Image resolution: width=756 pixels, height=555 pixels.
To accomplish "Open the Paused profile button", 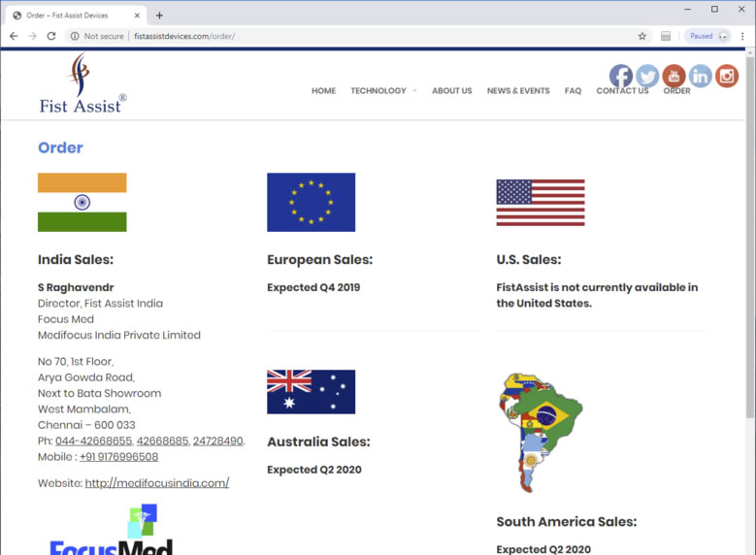I will 707,36.
